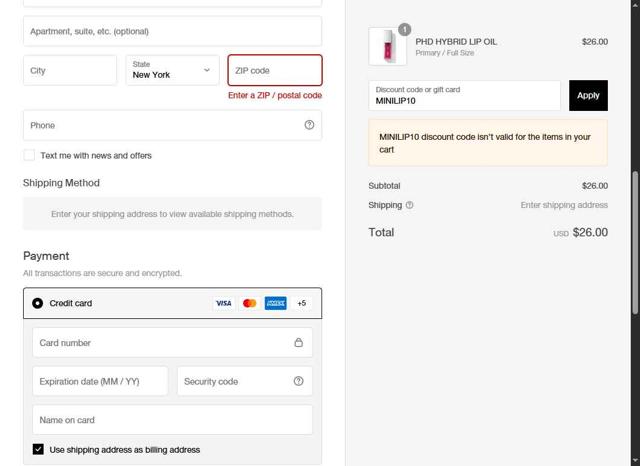Screen dimensions: 640x466
Task: Click the Security code help icon
Action: [x=298, y=381]
